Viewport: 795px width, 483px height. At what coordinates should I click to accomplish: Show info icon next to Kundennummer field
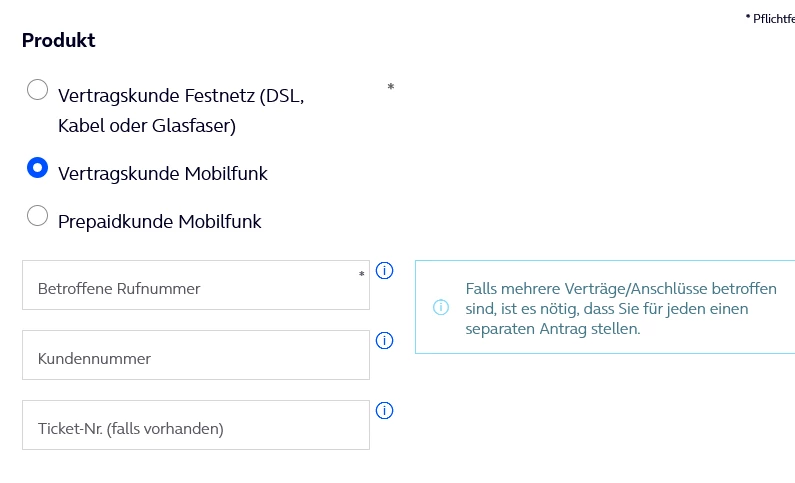click(x=384, y=341)
